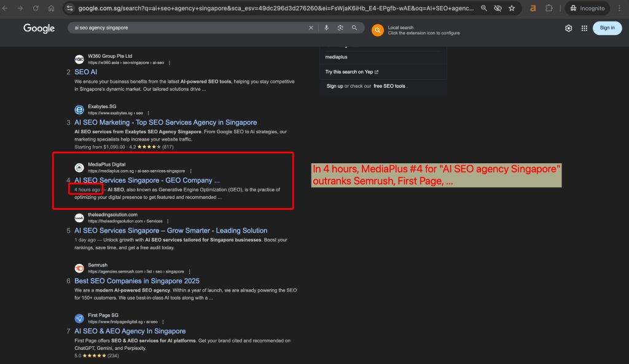This screenshot has height=364, width=629.
Task: Click the orange Local search extension icon
Action: pos(378,30)
